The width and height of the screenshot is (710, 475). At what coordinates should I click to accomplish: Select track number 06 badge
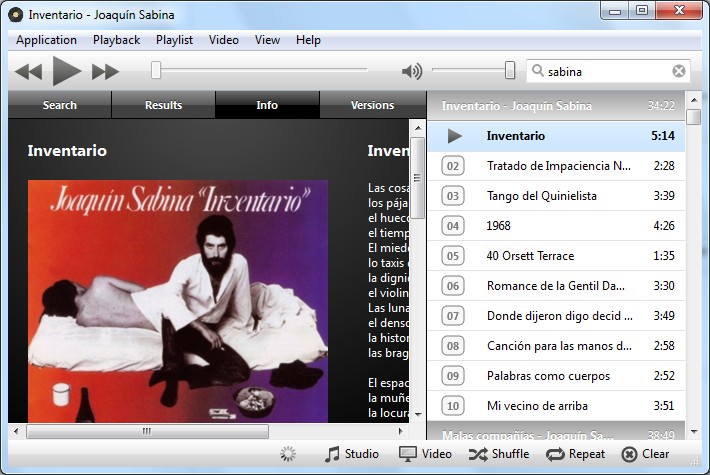pos(453,286)
